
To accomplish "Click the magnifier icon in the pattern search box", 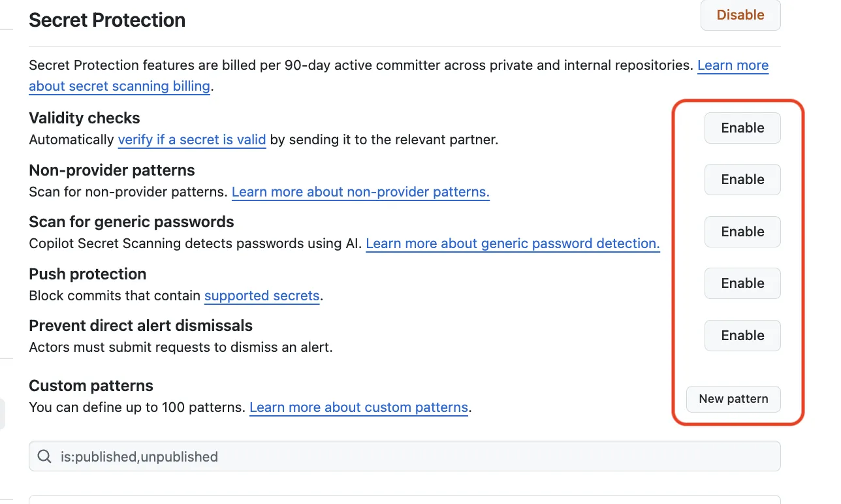I will pyautogui.click(x=44, y=457).
